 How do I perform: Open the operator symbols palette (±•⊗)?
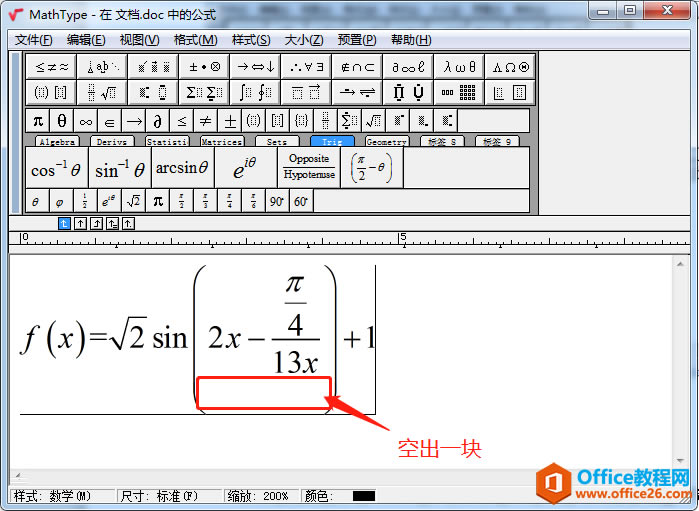pos(204,67)
